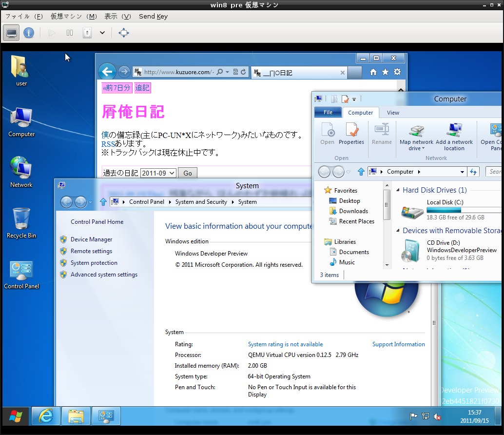The width and height of the screenshot is (504, 435).
Task: Collapse Devices with Removable Storage group
Action: tap(398, 231)
